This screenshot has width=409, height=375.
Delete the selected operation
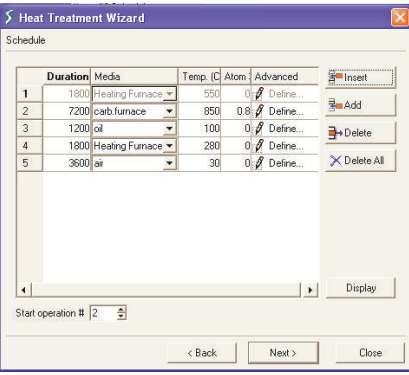pos(360,133)
